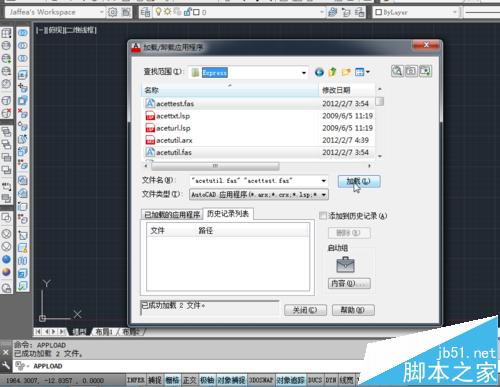The height and width of the screenshot is (387, 500).
Task: Open the Views menu icon in dialog
Action: tap(362, 72)
